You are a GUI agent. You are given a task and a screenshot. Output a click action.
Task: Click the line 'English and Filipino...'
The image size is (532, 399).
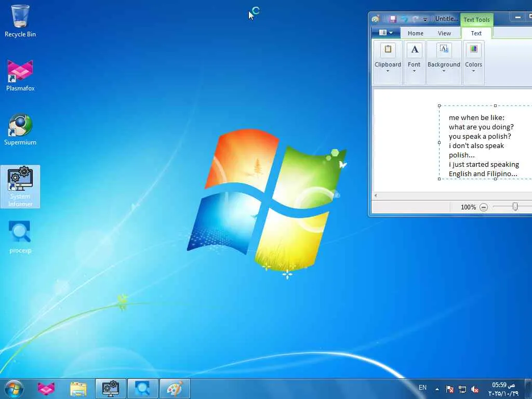click(483, 174)
